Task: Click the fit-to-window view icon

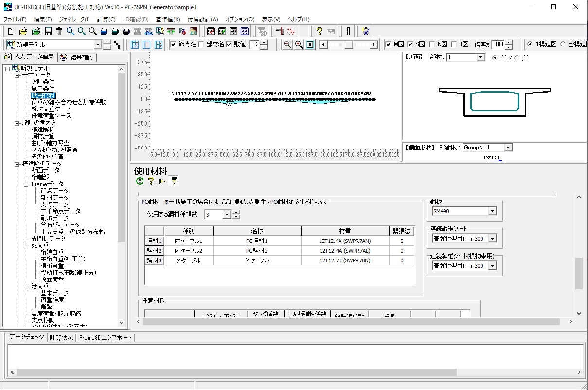Action: pyautogui.click(x=310, y=45)
